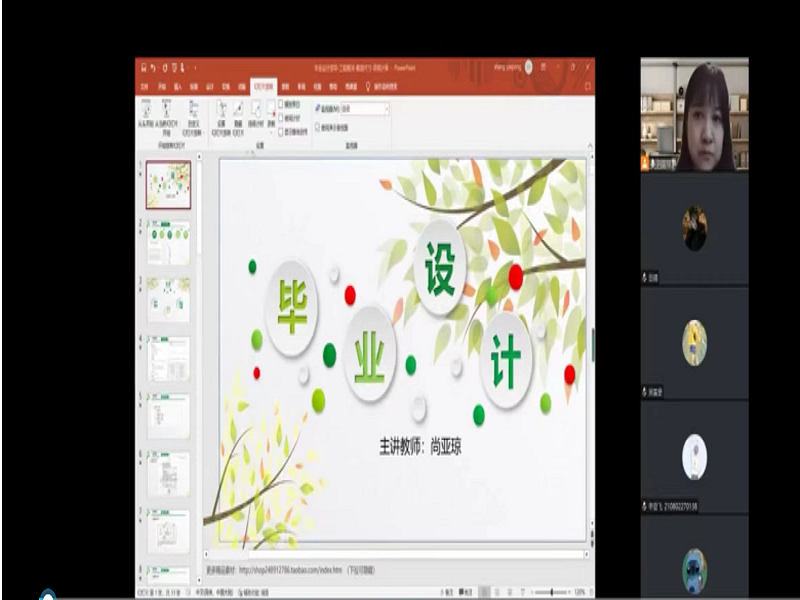Start Slide Show from the status bar icon
The height and width of the screenshot is (600, 800).
522,592
